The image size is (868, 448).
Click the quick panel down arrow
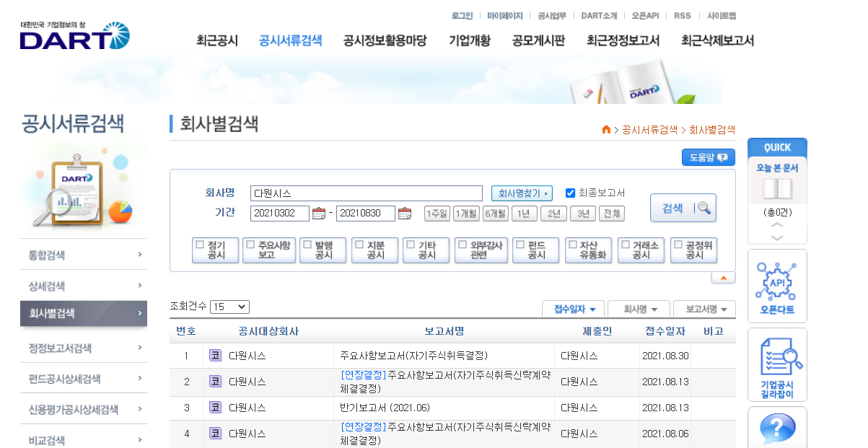777,237
